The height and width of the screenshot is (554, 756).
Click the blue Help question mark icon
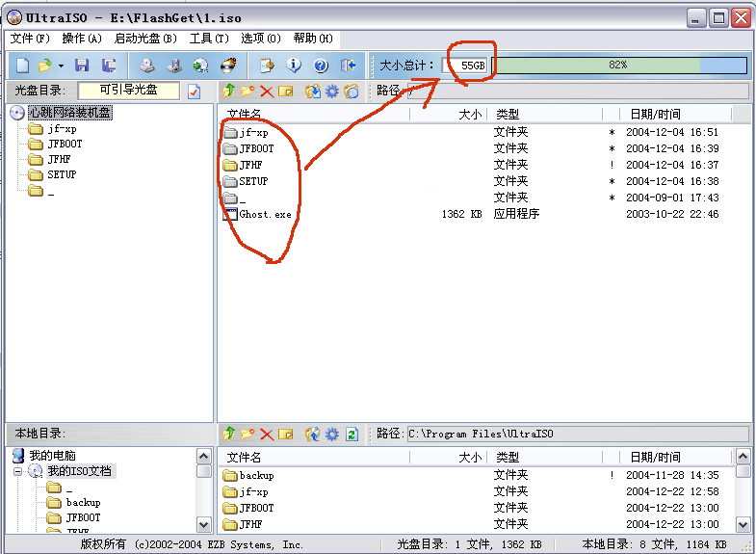321,66
